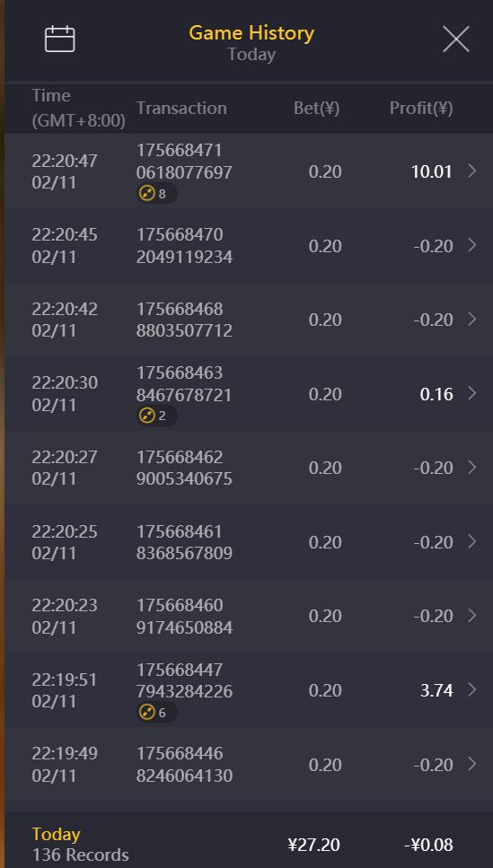Screen dimensions: 493x868
Task: Click the Game History title
Action: 251,32
